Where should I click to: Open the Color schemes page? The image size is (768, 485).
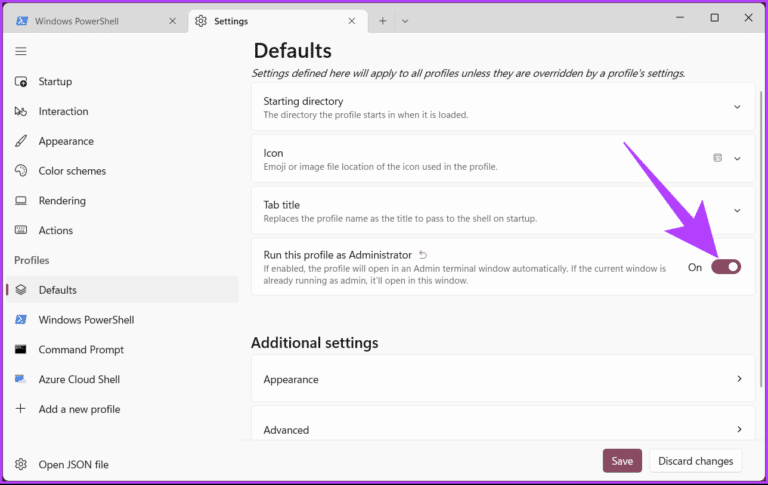[122, 171]
